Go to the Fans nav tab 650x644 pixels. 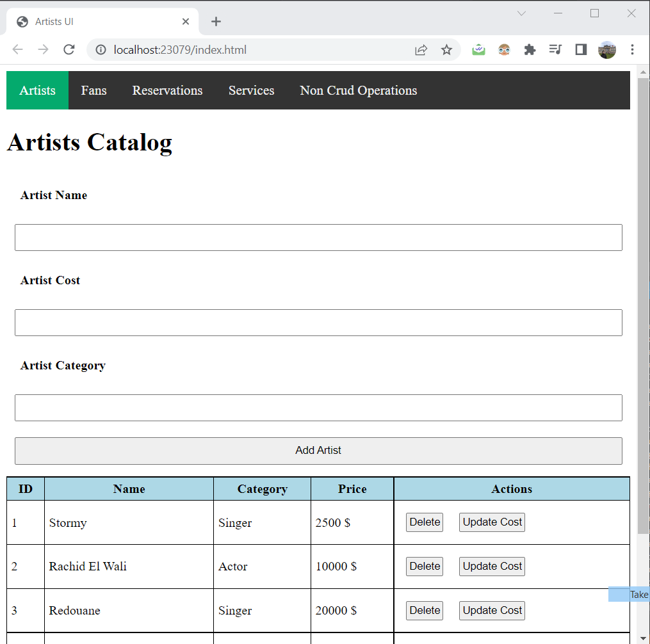(x=93, y=90)
